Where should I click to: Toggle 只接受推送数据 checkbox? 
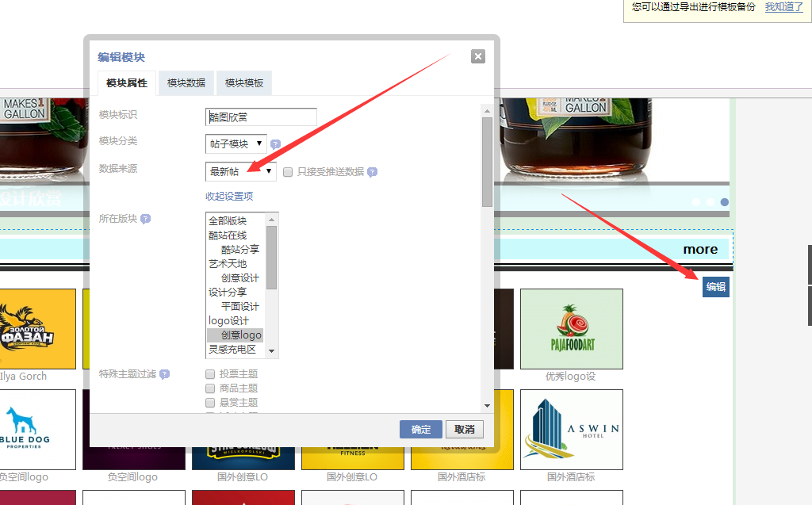288,172
